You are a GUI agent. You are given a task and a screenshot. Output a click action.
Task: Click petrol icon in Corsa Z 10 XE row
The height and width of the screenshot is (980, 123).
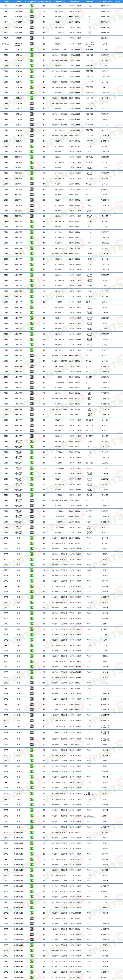tap(31, 50)
